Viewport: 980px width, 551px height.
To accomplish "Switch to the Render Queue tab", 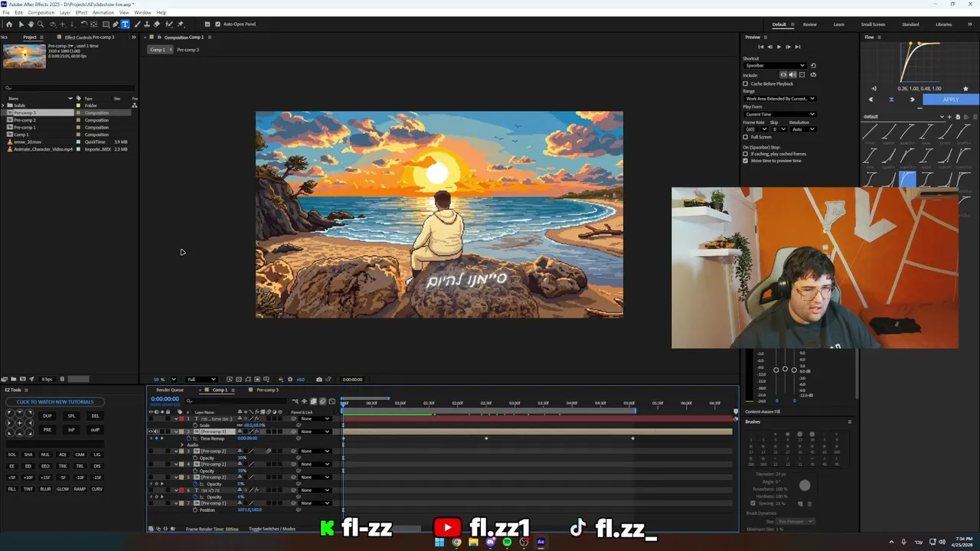I will coord(170,390).
